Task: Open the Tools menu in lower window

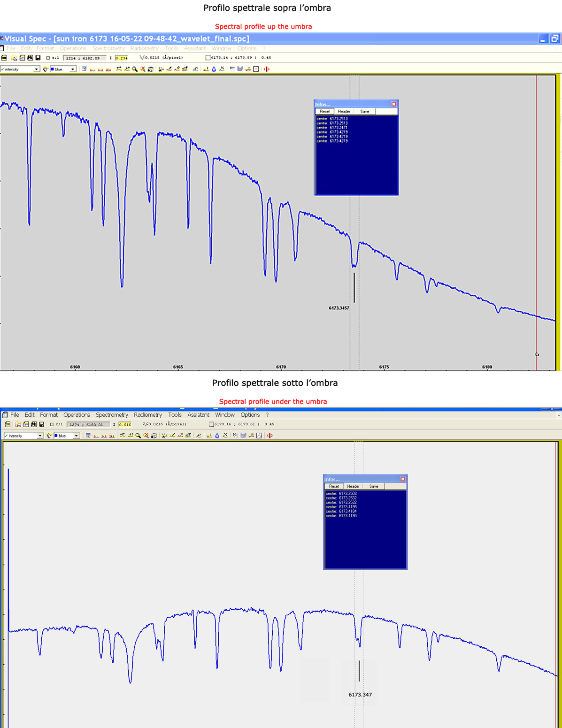Action: coord(175,415)
